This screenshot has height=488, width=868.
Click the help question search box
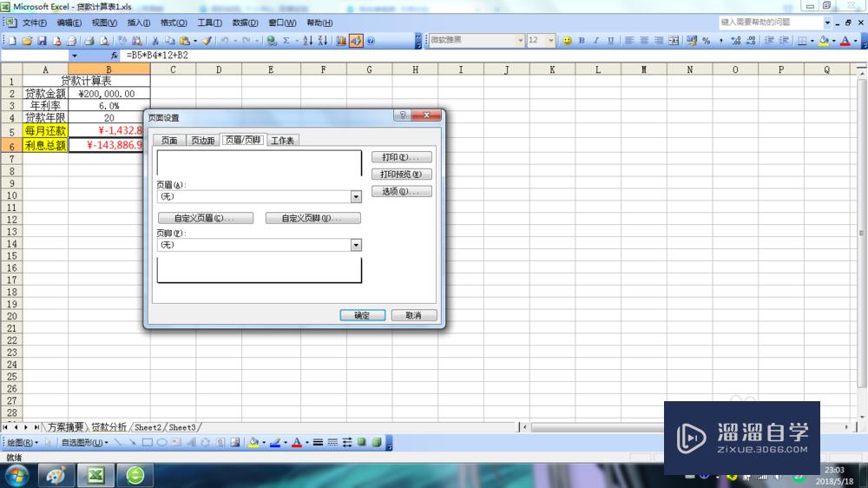coord(771,23)
